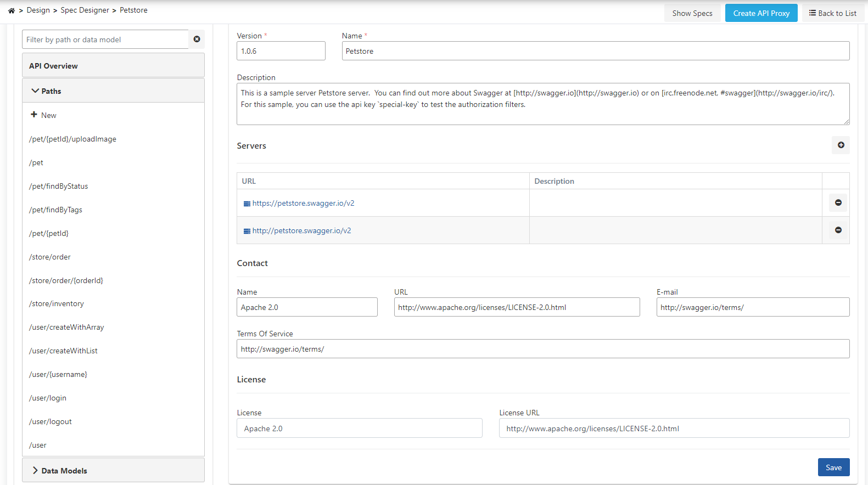Open the API Overview section

pyautogui.click(x=53, y=66)
